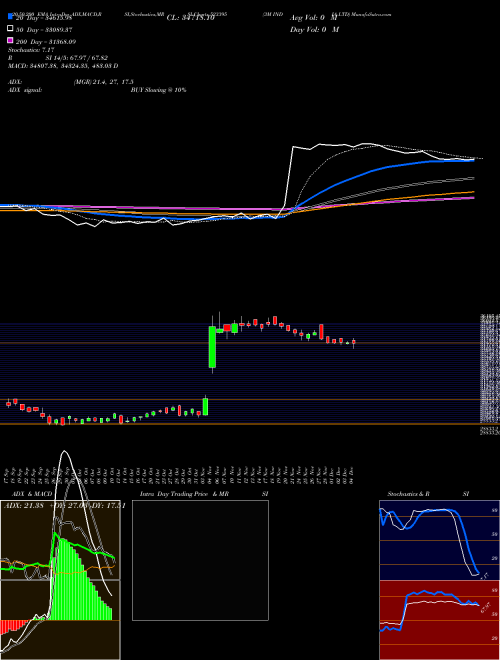Open the red RSI chart panel

[x=439, y=620]
